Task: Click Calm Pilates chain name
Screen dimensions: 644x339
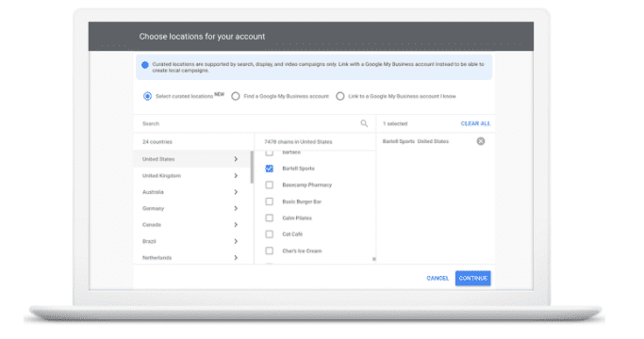Action: (297, 218)
